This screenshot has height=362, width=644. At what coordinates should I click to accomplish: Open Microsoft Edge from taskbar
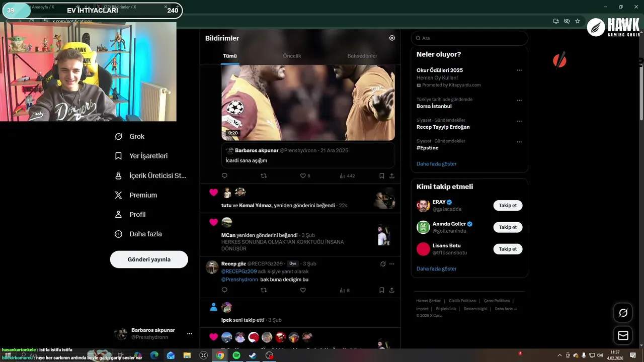[x=154, y=355]
